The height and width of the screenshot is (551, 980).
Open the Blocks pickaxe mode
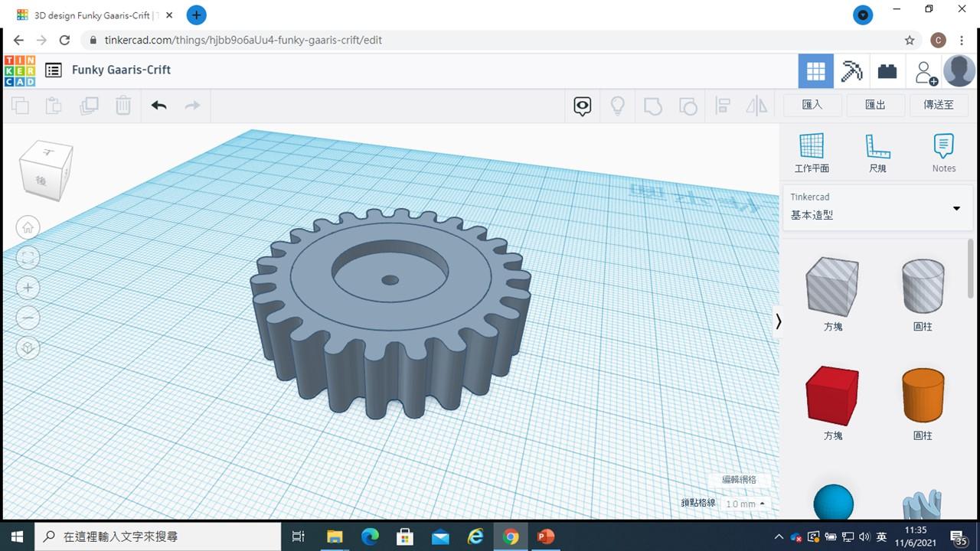[851, 71]
